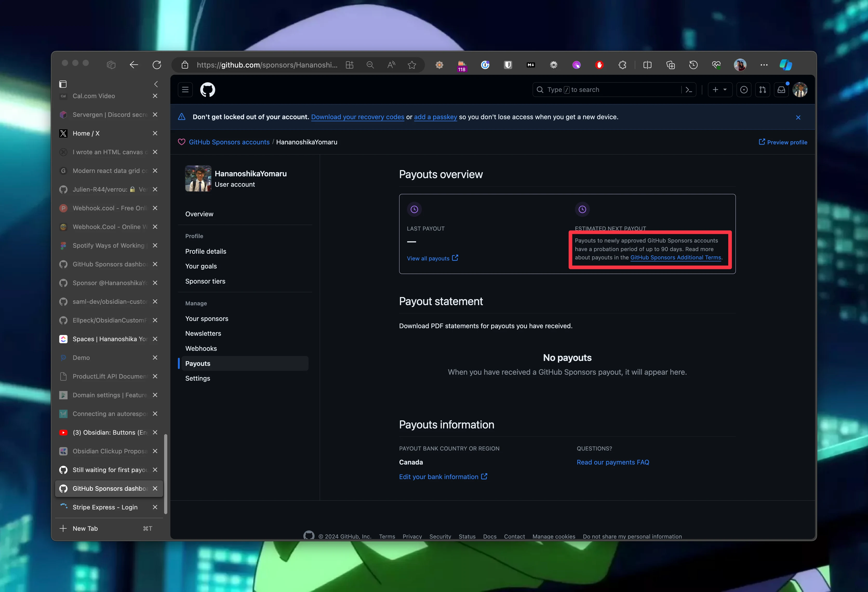Open Sponsor tiers menu item
868x592 pixels.
point(205,281)
